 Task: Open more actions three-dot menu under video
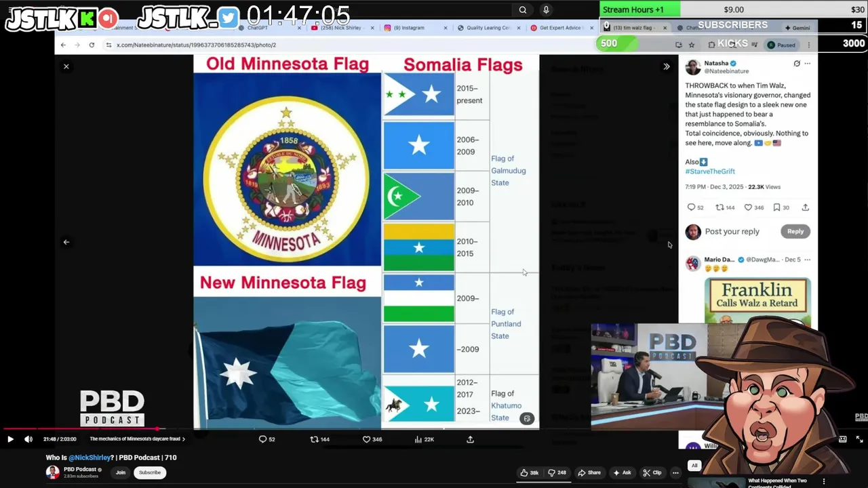click(675, 472)
